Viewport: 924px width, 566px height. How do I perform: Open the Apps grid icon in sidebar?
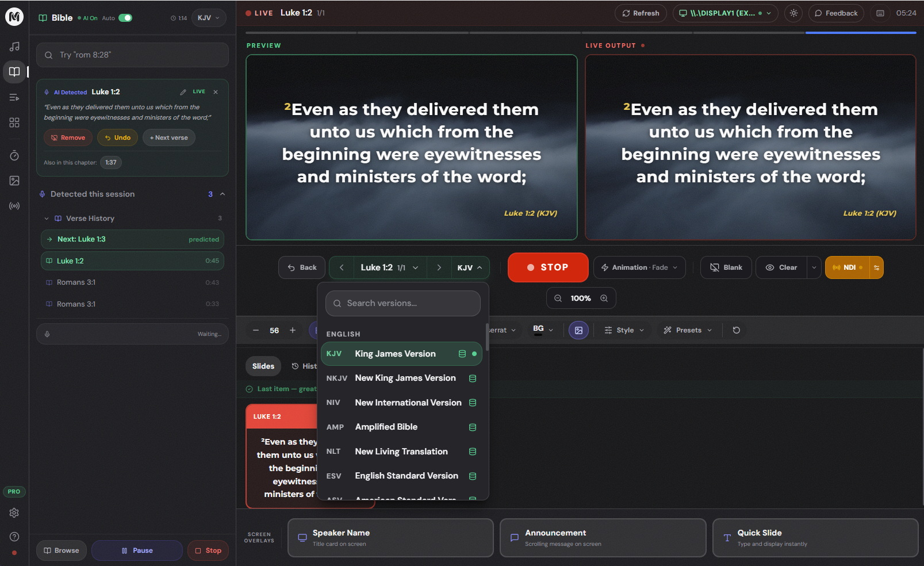(14, 123)
